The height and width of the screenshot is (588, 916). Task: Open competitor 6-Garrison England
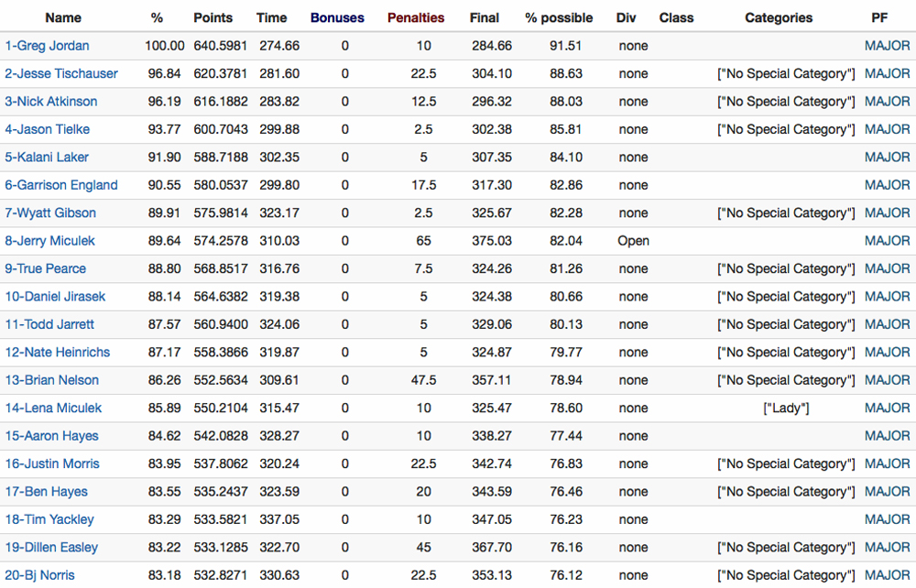click(x=61, y=185)
